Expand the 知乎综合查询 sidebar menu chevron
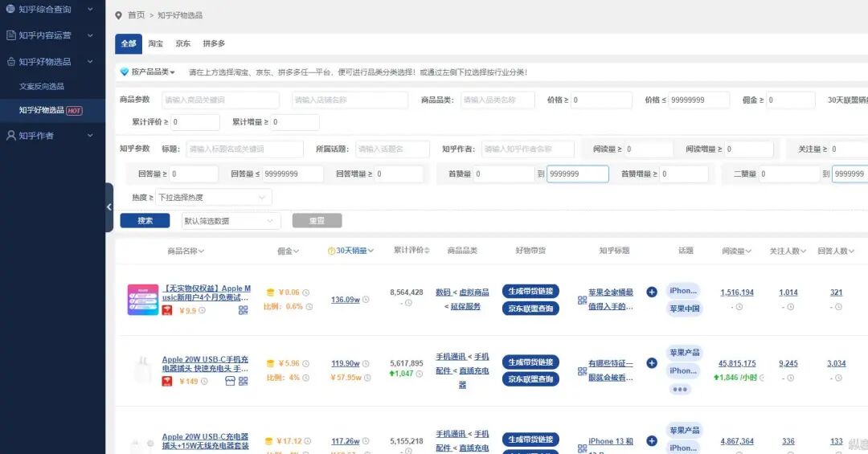 coord(90,10)
